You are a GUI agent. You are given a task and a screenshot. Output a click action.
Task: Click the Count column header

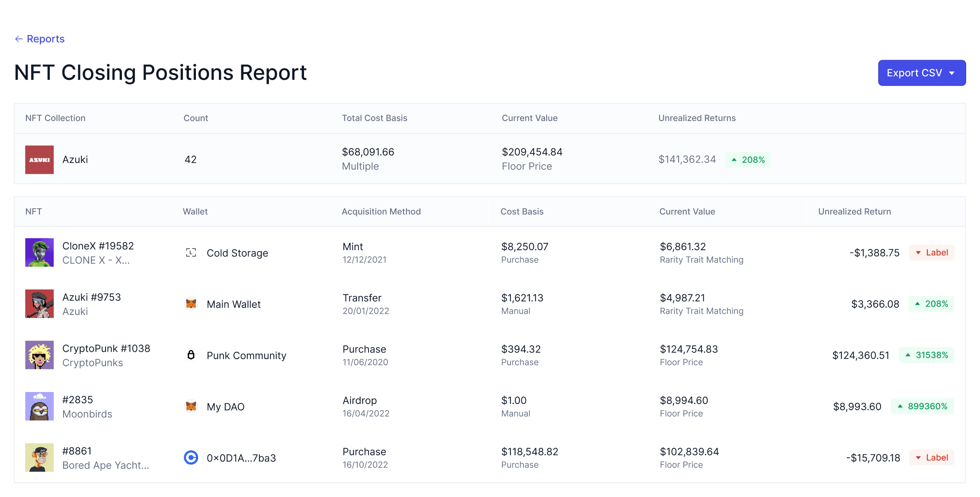click(x=195, y=118)
